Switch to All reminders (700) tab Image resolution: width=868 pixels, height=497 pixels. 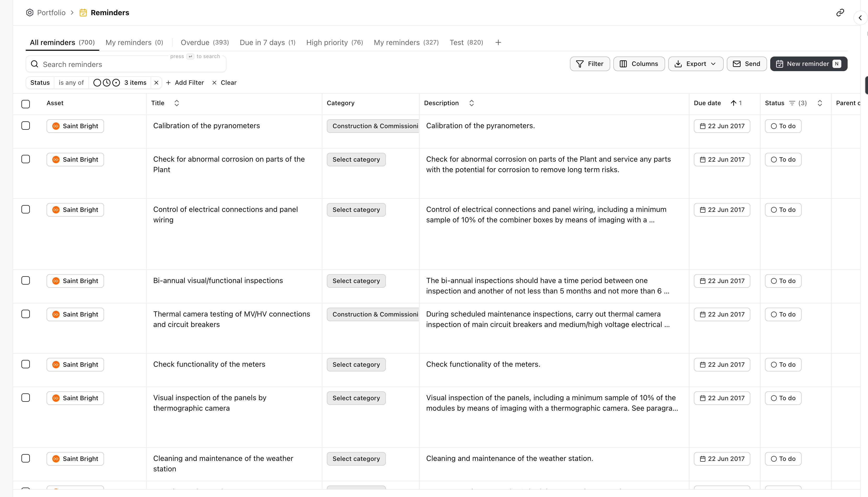tap(62, 42)
